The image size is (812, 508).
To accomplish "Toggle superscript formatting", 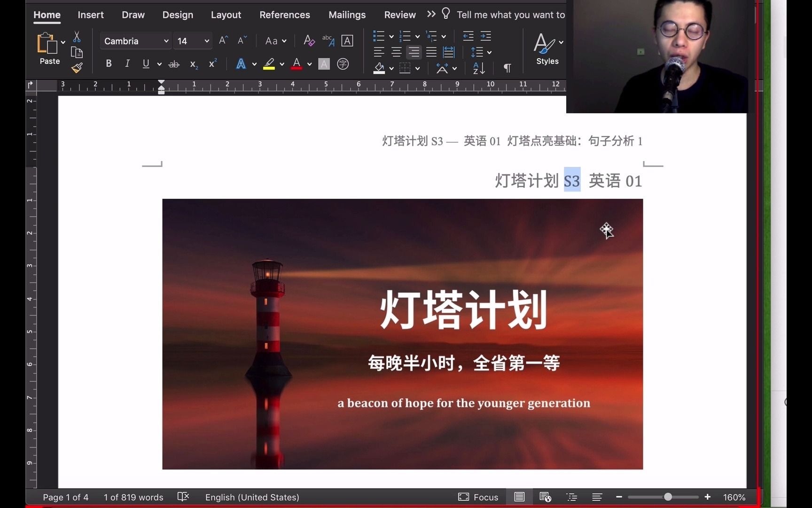I will click(211, 63).
